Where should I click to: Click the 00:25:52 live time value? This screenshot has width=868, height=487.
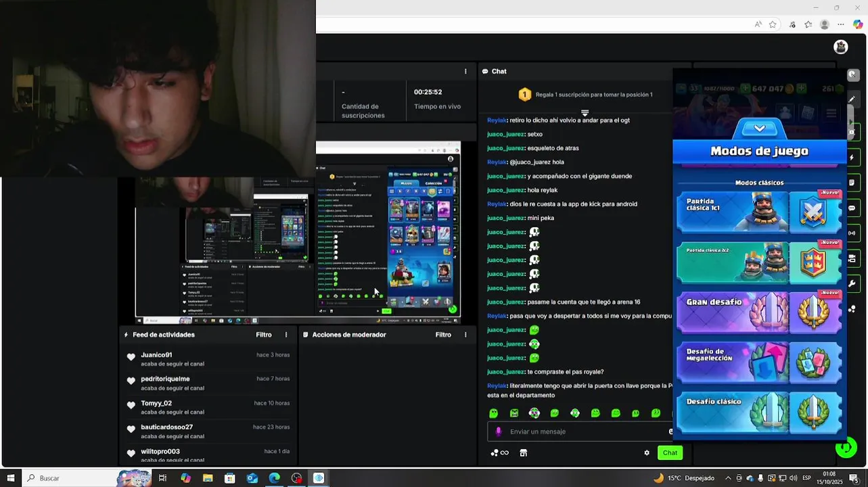428,92
